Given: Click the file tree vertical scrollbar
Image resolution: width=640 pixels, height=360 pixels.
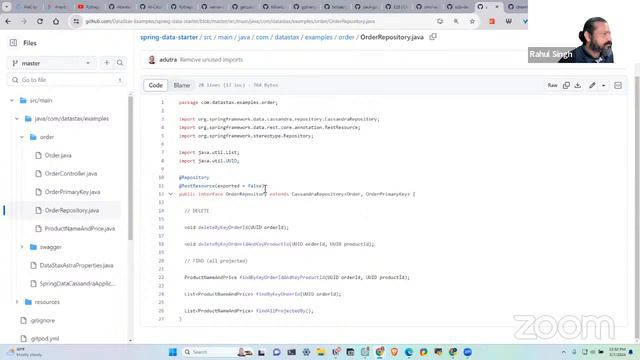Looking at the screenshot, I should coord(130,167).
